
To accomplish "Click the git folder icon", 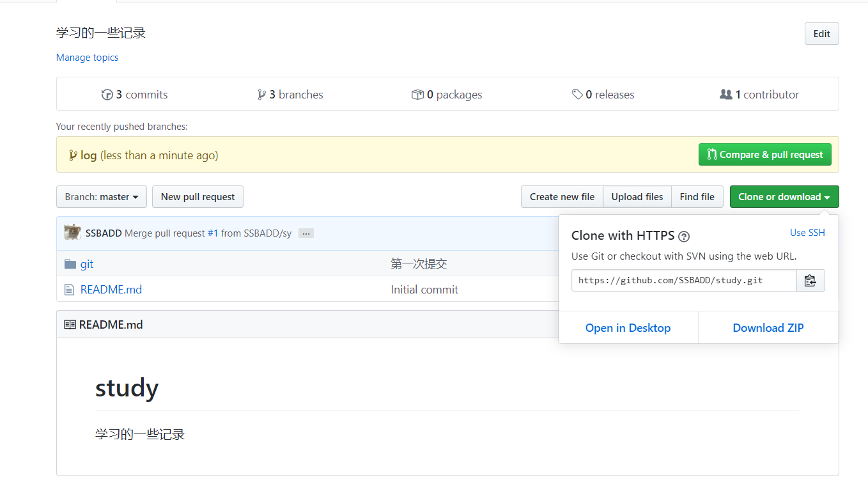I will tap(70, 264).
